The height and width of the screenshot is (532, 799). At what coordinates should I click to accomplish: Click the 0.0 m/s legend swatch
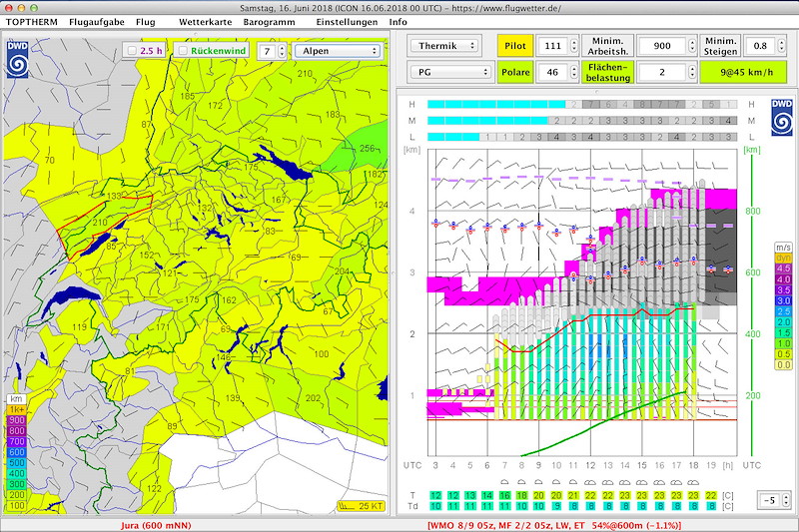click(x=783, y=364)
